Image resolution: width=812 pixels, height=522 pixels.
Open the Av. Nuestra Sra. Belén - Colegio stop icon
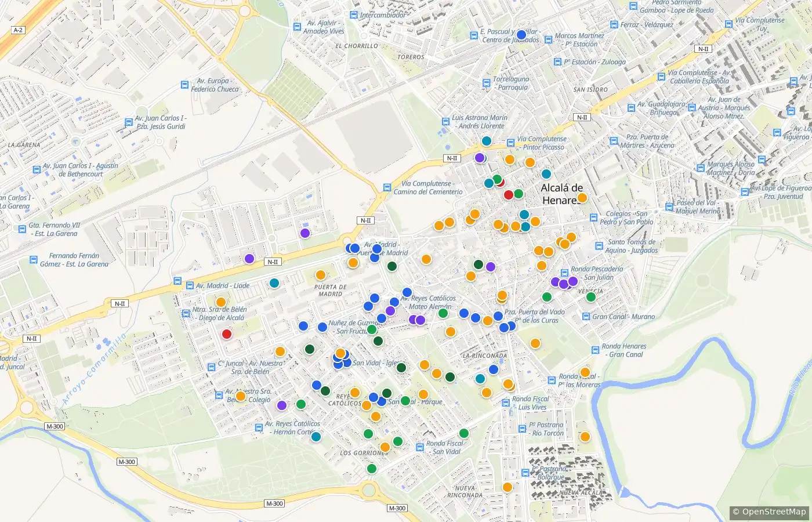point(219,395)
